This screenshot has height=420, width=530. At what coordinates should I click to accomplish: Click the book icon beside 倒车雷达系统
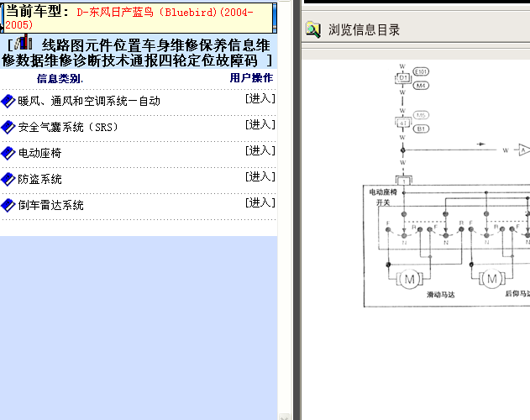(8, 205)
